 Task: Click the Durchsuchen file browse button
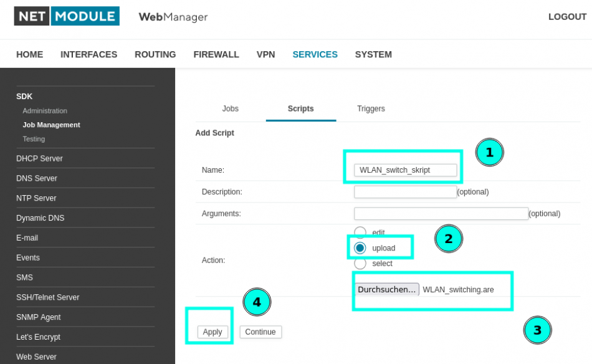click(386, 290)
